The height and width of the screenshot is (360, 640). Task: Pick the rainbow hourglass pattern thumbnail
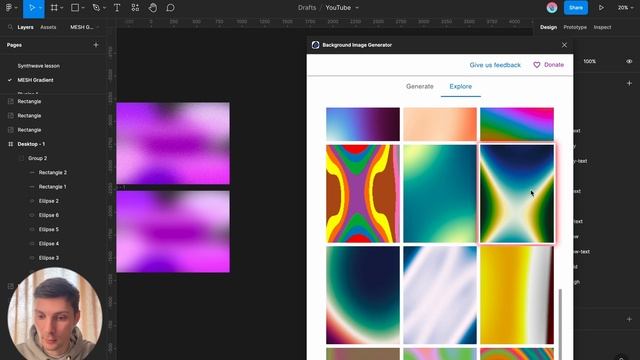point(363,193)
